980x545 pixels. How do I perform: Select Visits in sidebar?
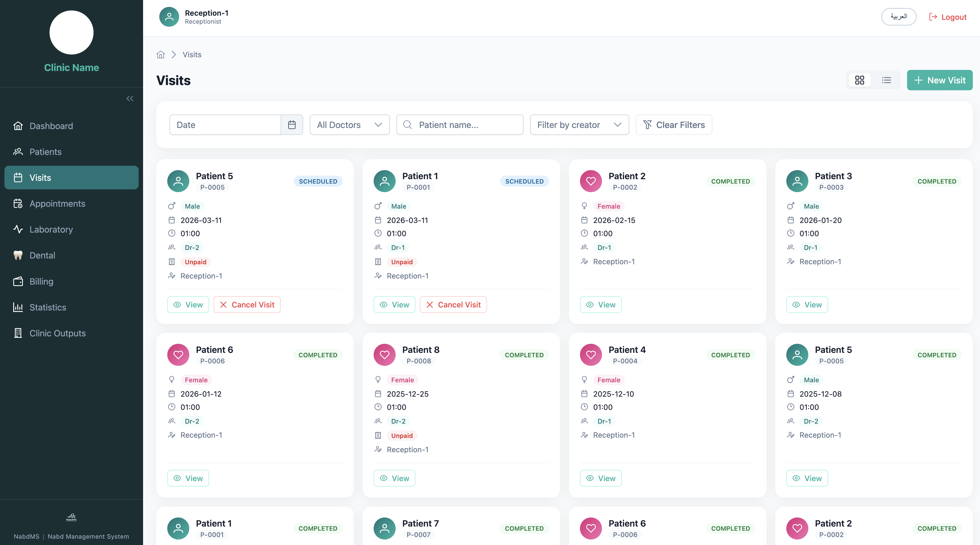72,178
